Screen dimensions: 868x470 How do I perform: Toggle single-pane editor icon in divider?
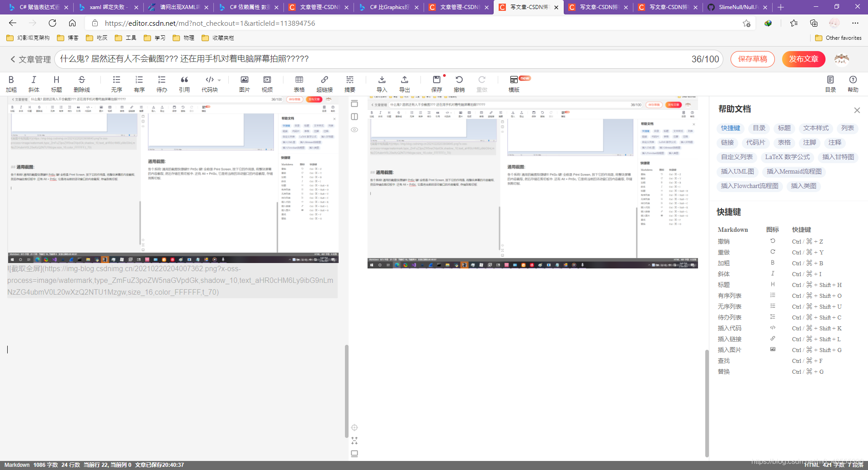coord(354,103)
